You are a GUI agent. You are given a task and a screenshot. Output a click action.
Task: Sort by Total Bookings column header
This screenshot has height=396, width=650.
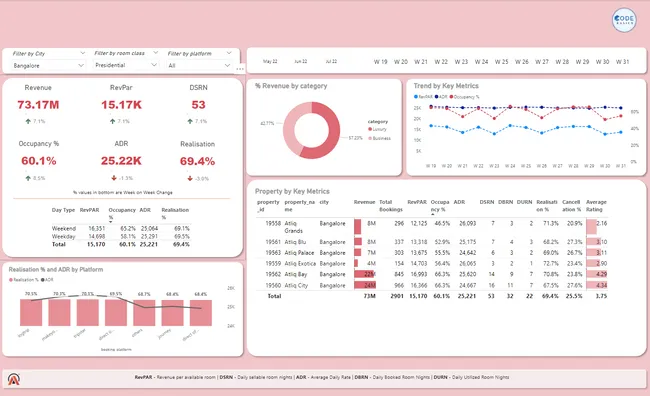pos(390,206)
